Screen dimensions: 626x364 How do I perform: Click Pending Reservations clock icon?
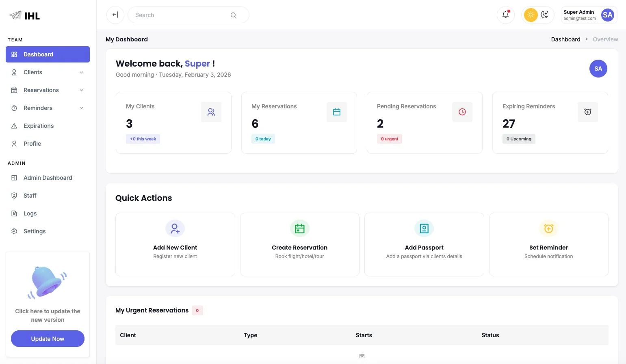coord(462,112)
